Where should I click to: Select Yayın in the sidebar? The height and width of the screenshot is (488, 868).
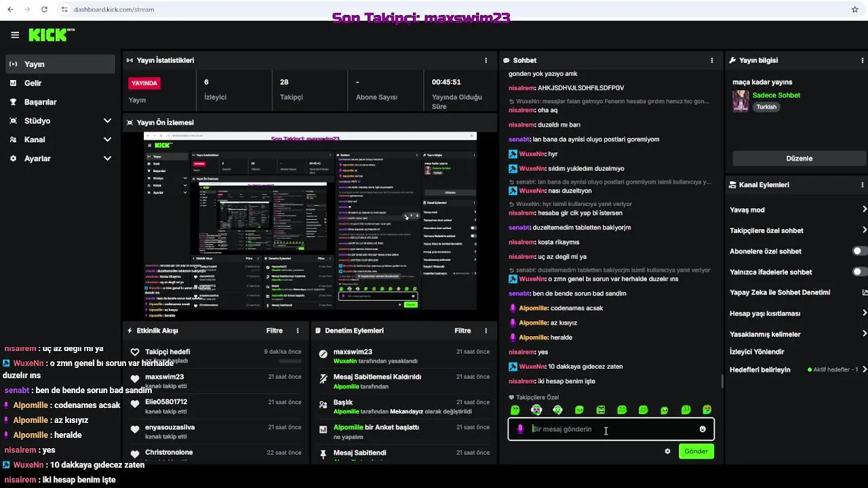(x=60, y=64)
